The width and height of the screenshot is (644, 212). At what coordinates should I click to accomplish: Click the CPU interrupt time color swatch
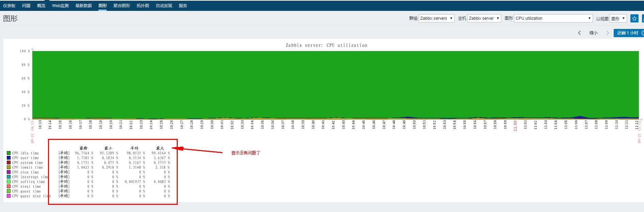pos(9,177)
